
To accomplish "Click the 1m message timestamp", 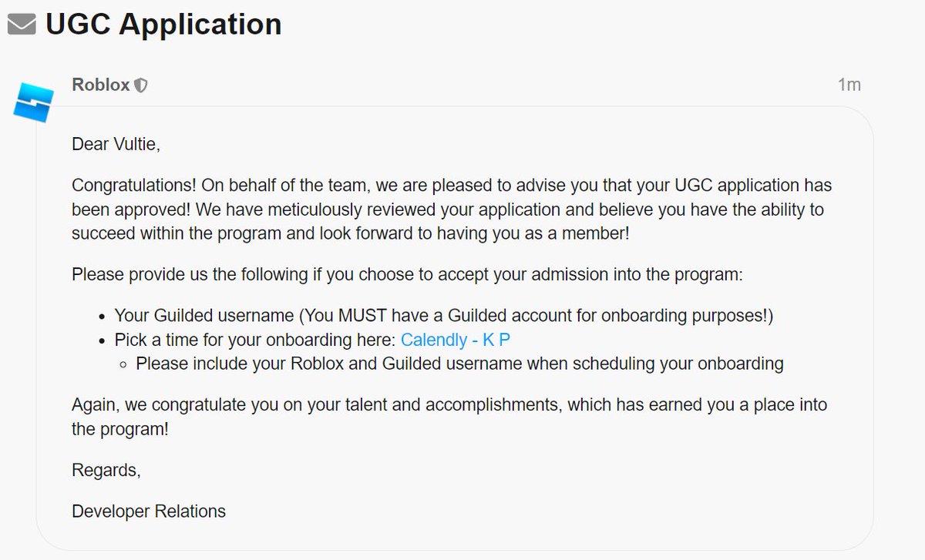I will point(849,85).
